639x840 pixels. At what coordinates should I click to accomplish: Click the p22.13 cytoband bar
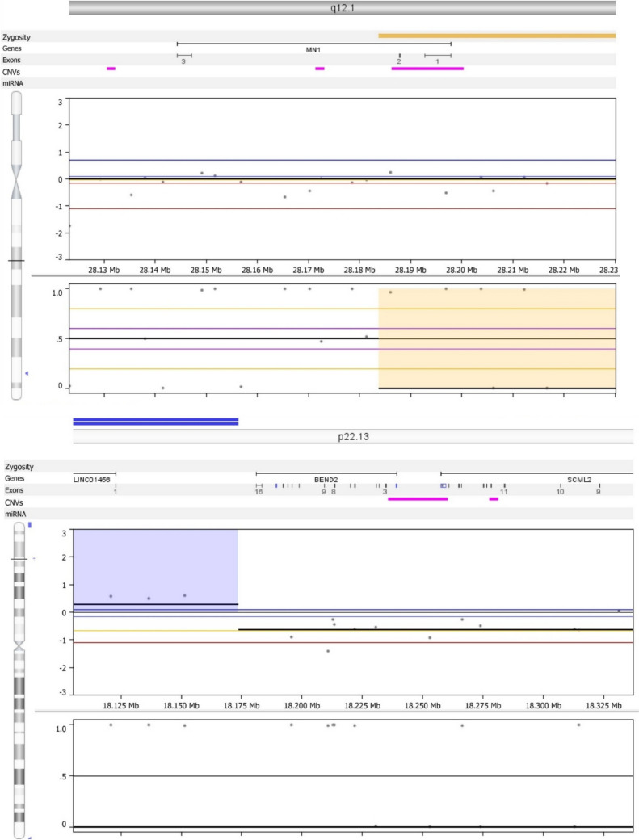tap(353, 437)
